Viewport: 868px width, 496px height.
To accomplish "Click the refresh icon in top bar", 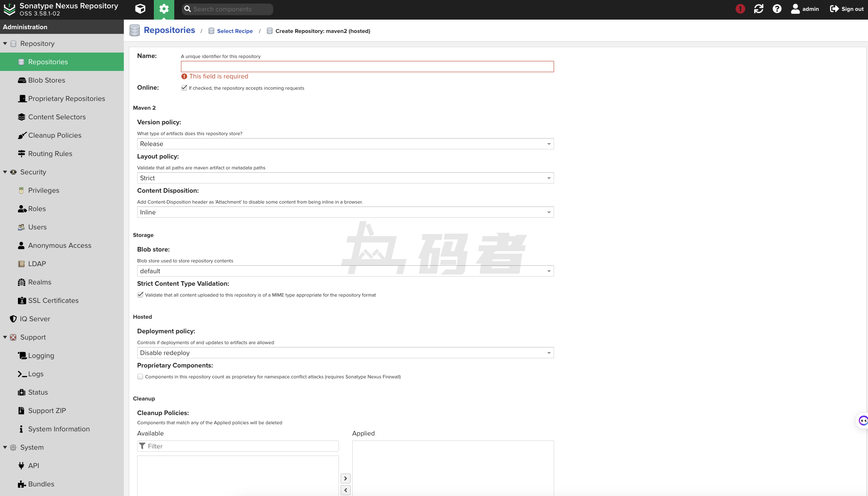I will 758,9.
